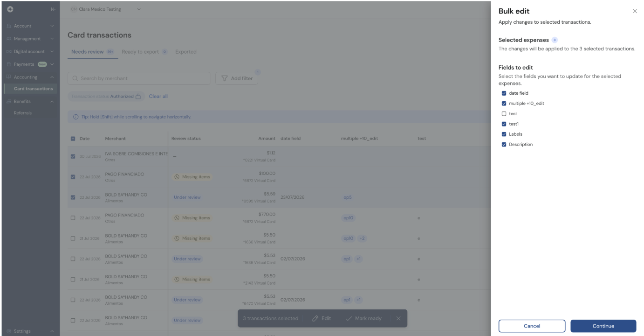Uncheck the test1 checkbox
The width and height of the screenshot is (644, 336).
504,124
